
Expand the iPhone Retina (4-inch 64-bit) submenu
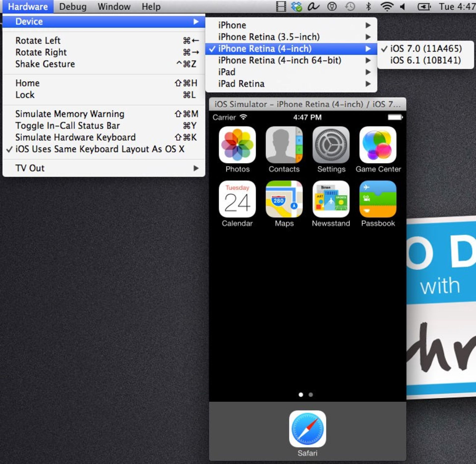(x=291, y=60)
